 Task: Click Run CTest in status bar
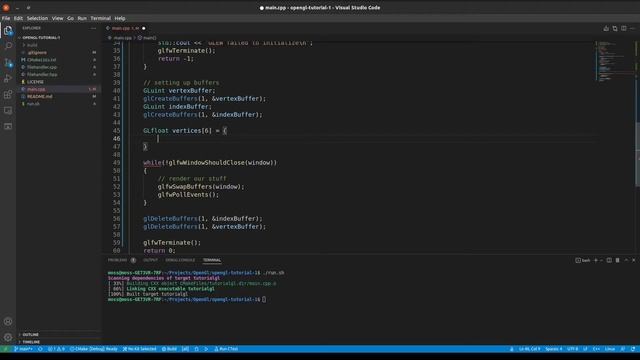click(x=226, y=349)
